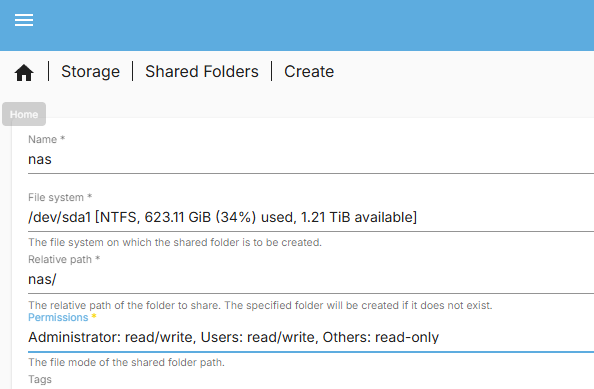This screenshot has height=389, width=594.
Task: Click the file system hint text
Action: (x=175, y=242)
